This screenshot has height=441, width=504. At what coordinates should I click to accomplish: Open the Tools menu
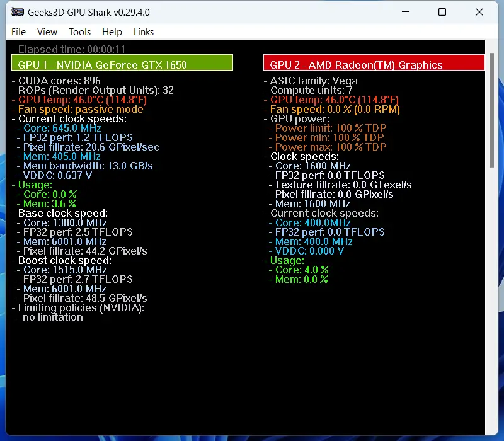(x=79, y=32)
